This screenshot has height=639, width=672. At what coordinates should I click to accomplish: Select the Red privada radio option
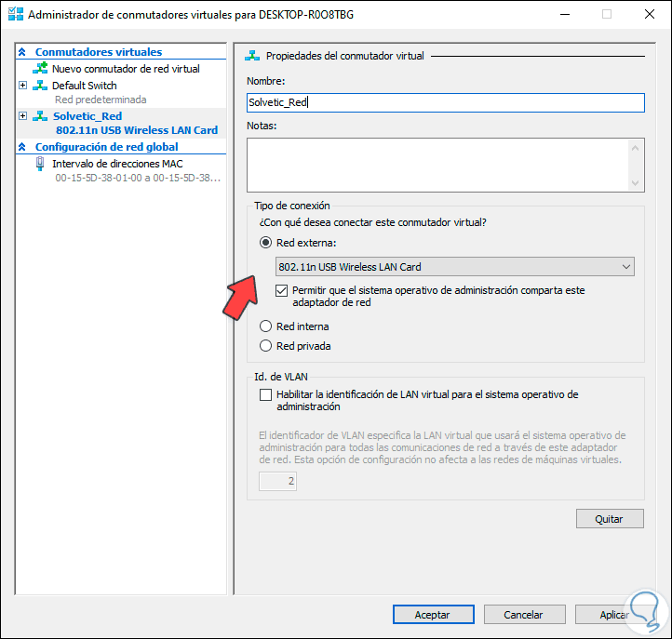266,346
